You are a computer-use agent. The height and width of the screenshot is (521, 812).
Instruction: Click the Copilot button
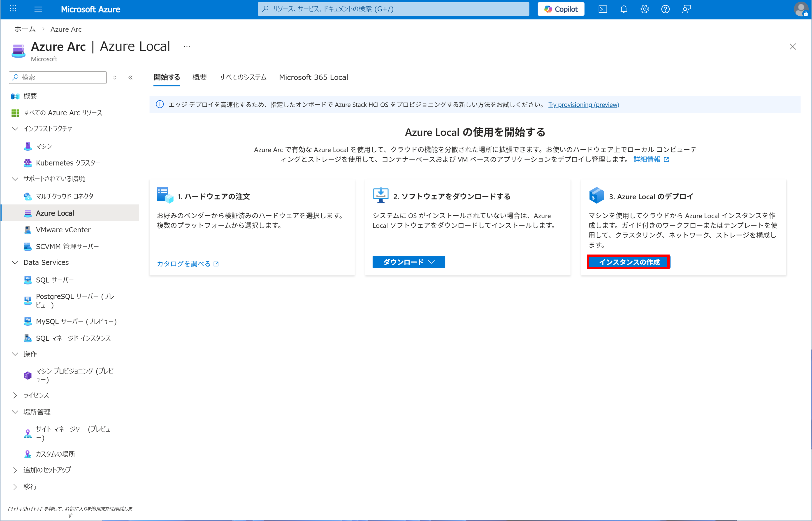point(561,9)
